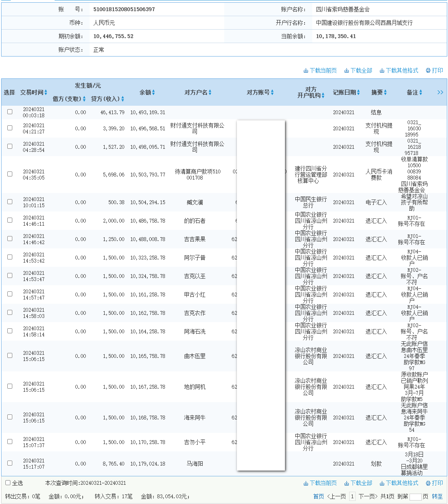Screen dimensions: 448x504
Task: Tick checkbox for 地的阿机 transaction
Action: coord(10,386)
